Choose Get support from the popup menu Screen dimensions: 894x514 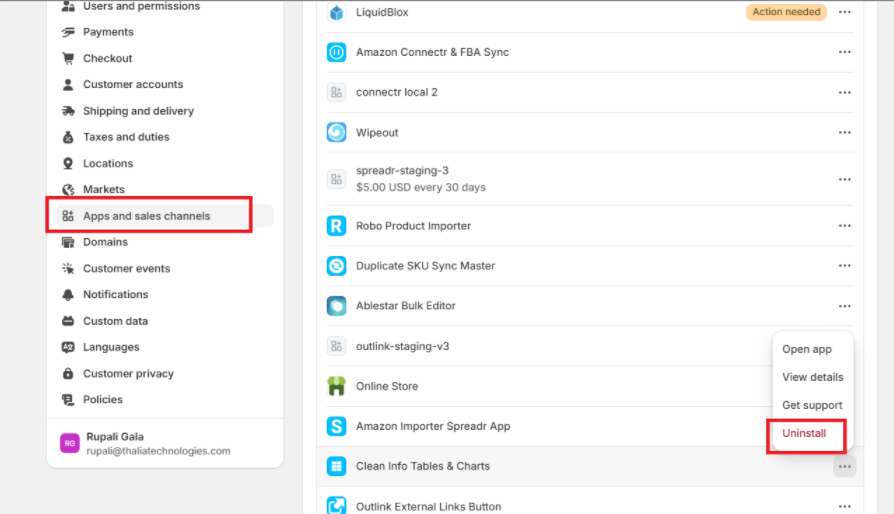pyautogui.click(x=812, y=405)
